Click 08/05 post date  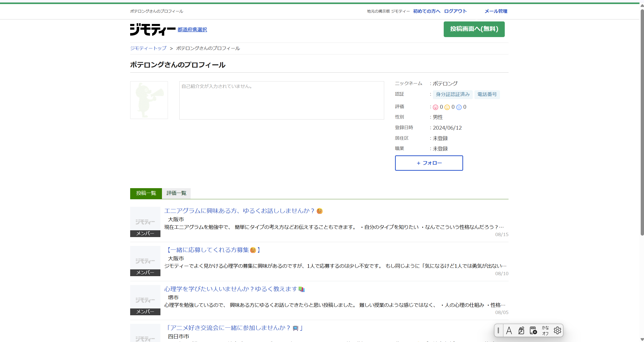pyautogui.click(x=502, y=312)
